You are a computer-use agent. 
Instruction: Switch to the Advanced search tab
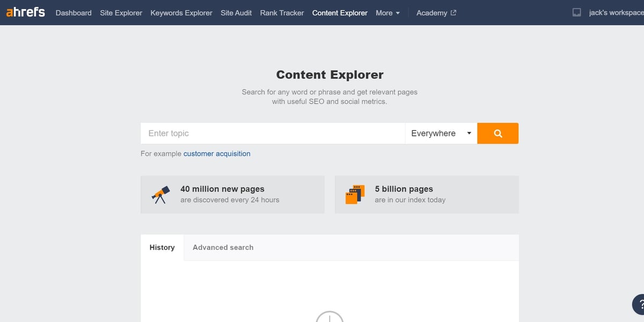tap(223, 247)
